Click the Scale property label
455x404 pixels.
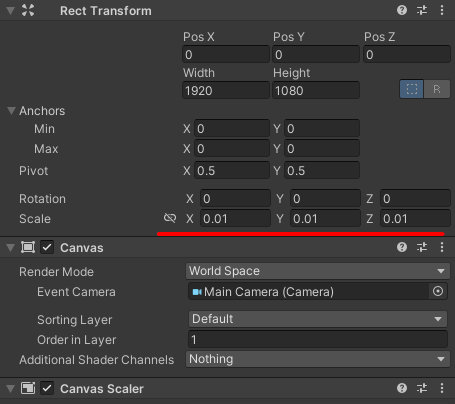[x=35, y=219]
